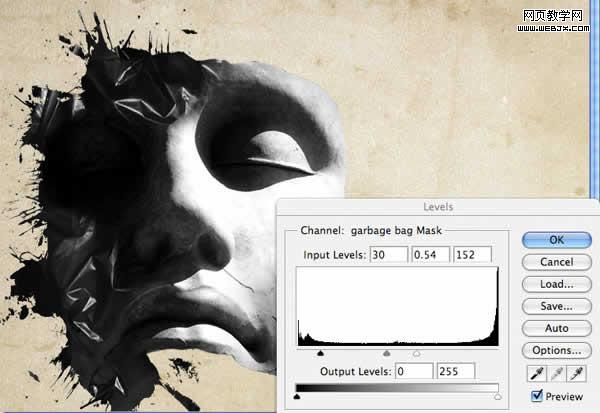Click the white input slider under histogram
This screenshot has height=413, width=600.
click(x=417, y=353)
